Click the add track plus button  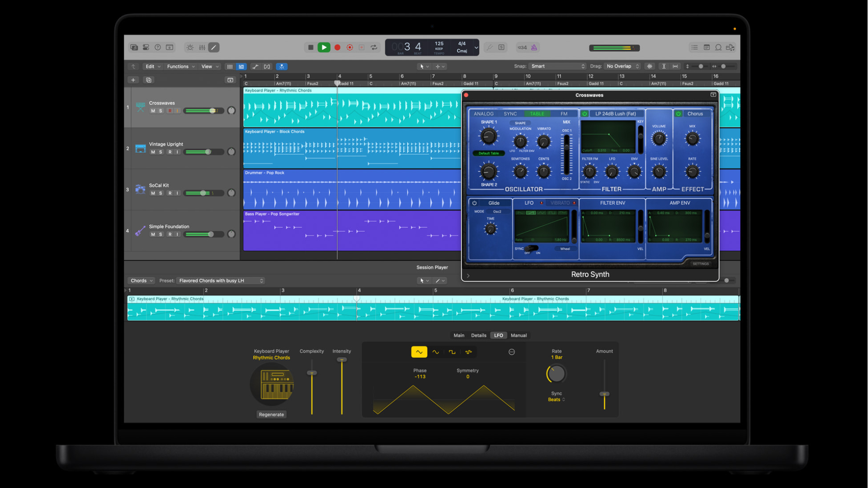(133, 80)
